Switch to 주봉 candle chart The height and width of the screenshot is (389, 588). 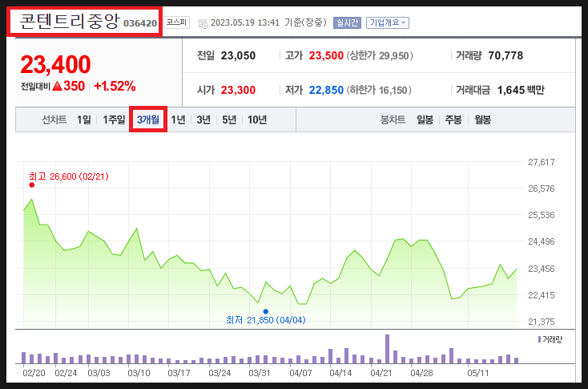[453, 120]
